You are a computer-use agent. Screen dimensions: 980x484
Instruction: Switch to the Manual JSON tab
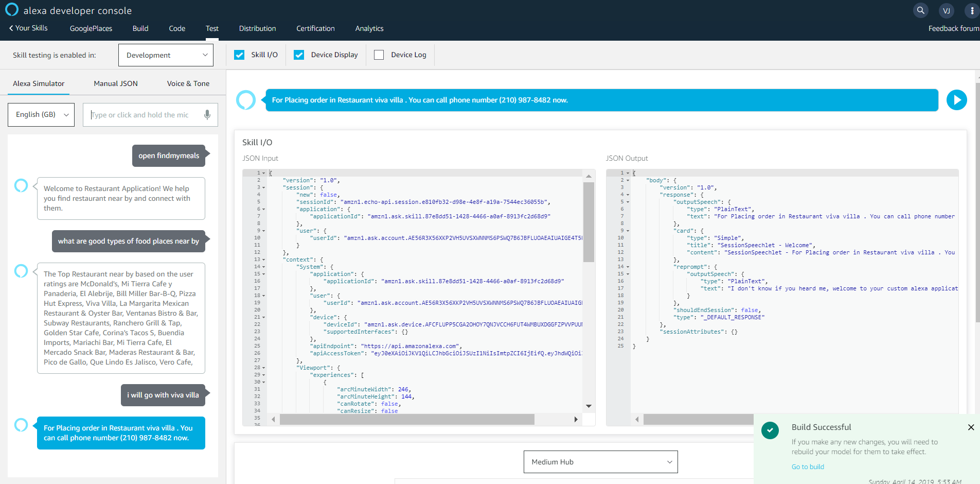pos(116,83)
